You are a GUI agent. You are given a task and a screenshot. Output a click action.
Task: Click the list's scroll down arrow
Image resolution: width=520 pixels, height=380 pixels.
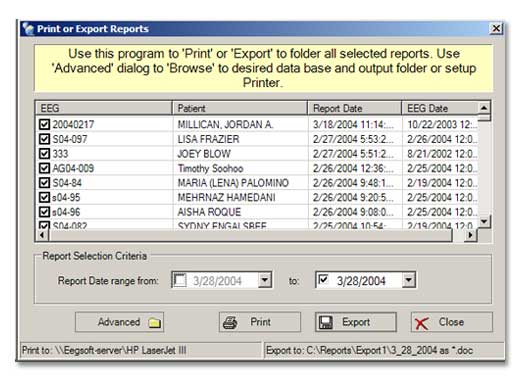tap(484, 221)
